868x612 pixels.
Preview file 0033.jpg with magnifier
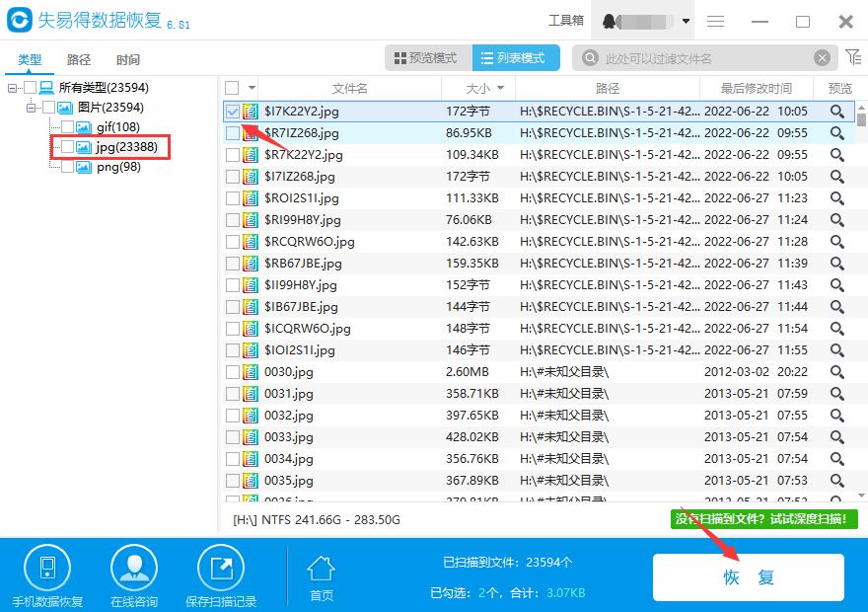point(837,437)
